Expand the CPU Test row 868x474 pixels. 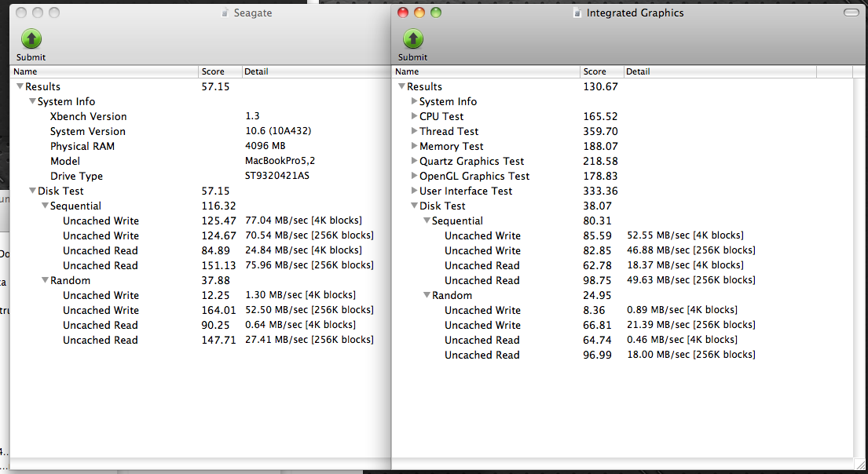[414, 116]
